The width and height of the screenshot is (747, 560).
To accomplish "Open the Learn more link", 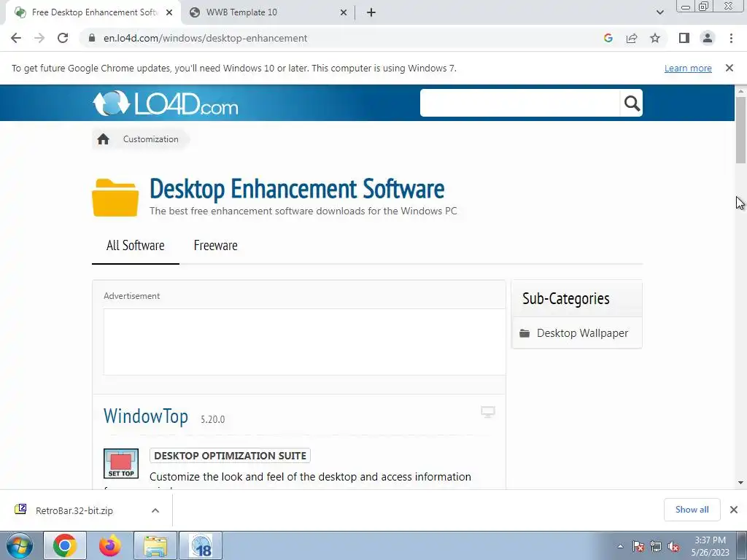I will point(688,68).
